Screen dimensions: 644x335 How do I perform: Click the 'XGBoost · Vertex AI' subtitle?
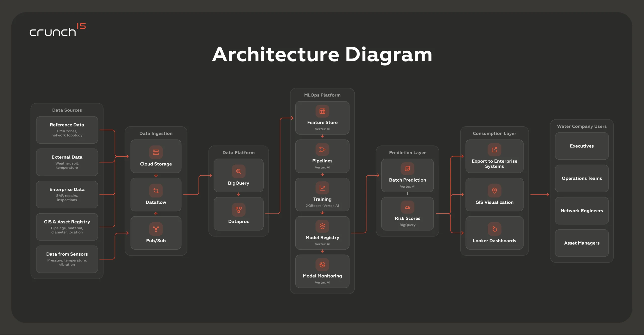pos(322,206)
